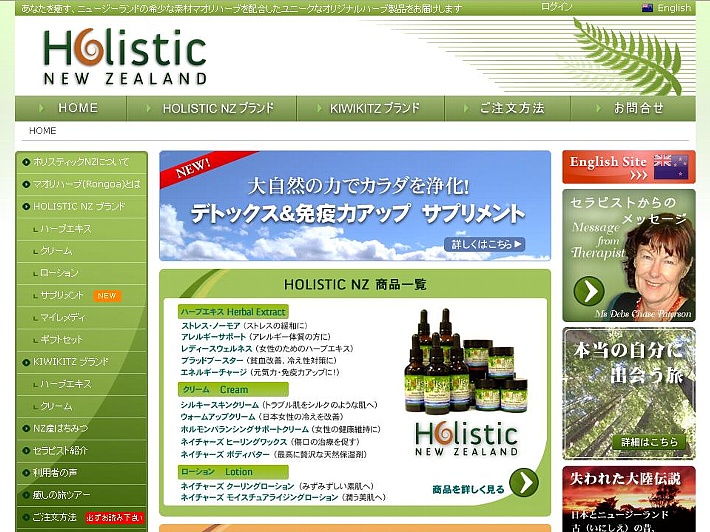Screen dimensions: 710x532
Task: Open お問合せ navigation tab
Action: pyautogui.click(x=633, y=108)
